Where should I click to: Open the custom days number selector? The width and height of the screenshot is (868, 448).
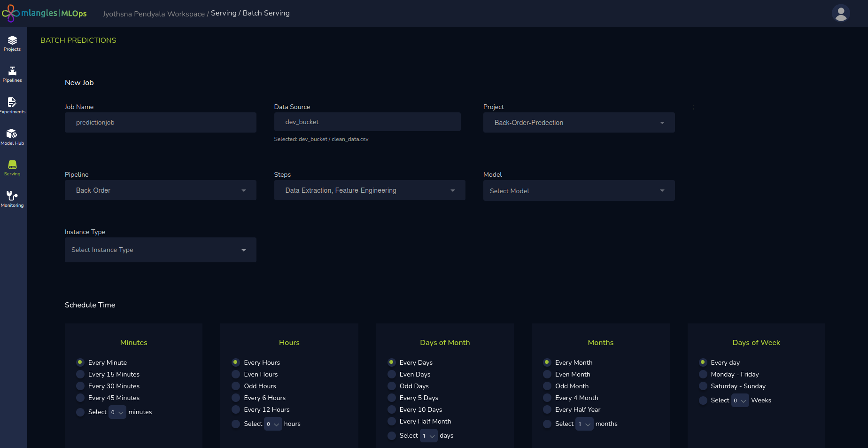pos(428,436)
